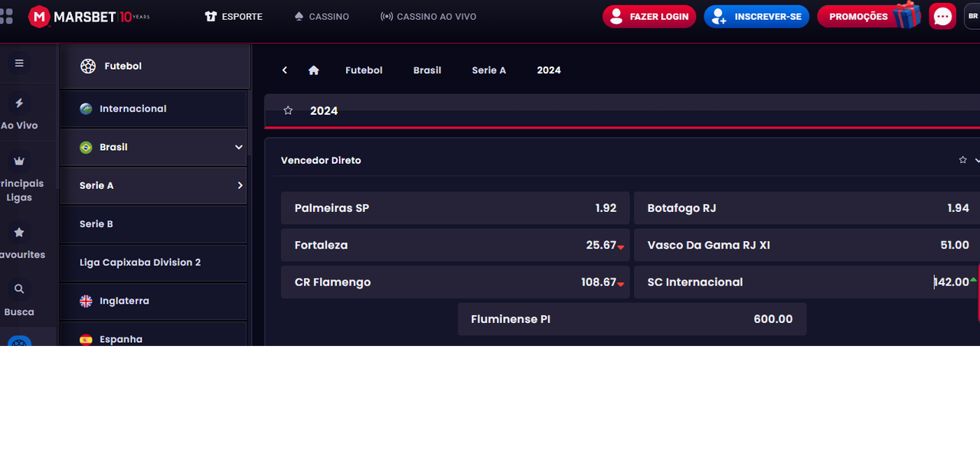
Task: Bet on CR Flamengo at 108.67
Action: coord(456,282)
